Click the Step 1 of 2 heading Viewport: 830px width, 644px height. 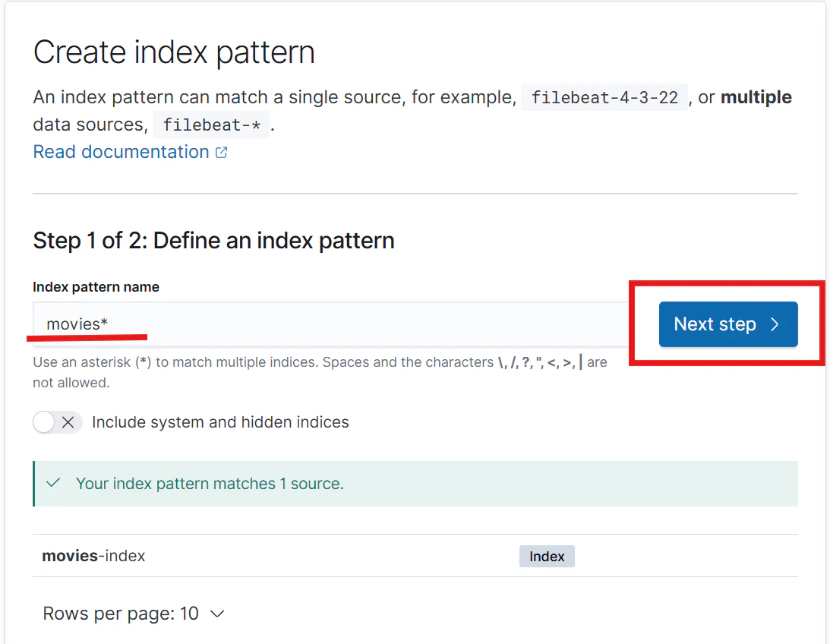click(214, 241)
